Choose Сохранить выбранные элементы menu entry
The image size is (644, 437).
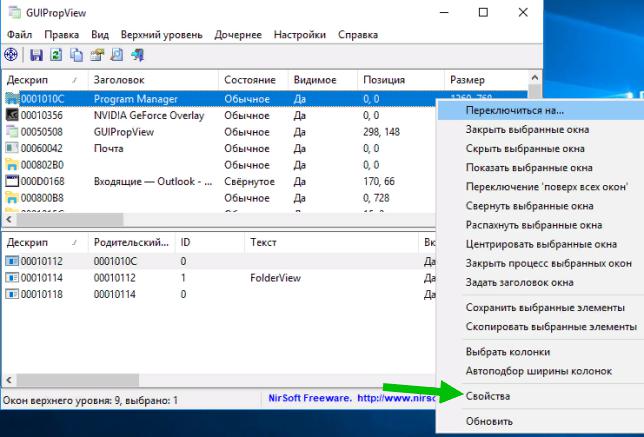click(x=540, y=308)
